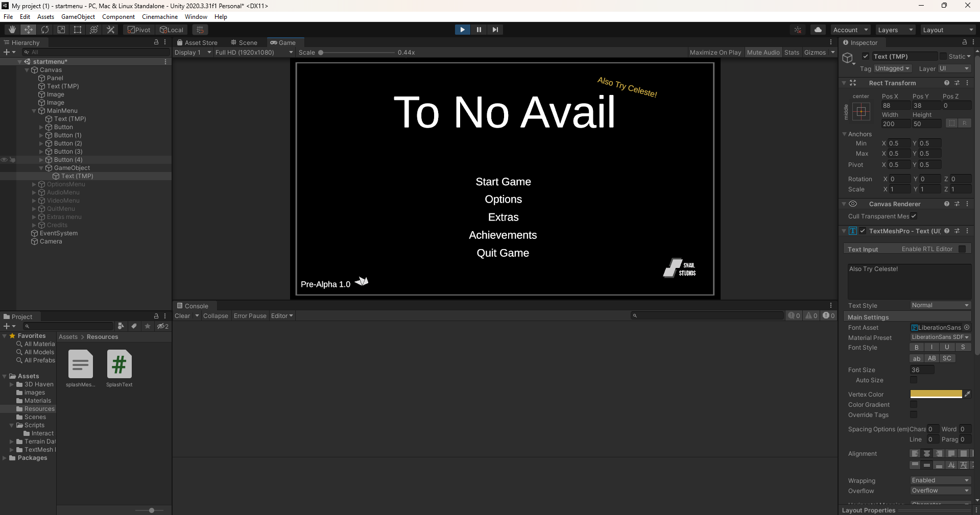Switch to the Scene tab
980x515 pixels.
click(244, 43)
